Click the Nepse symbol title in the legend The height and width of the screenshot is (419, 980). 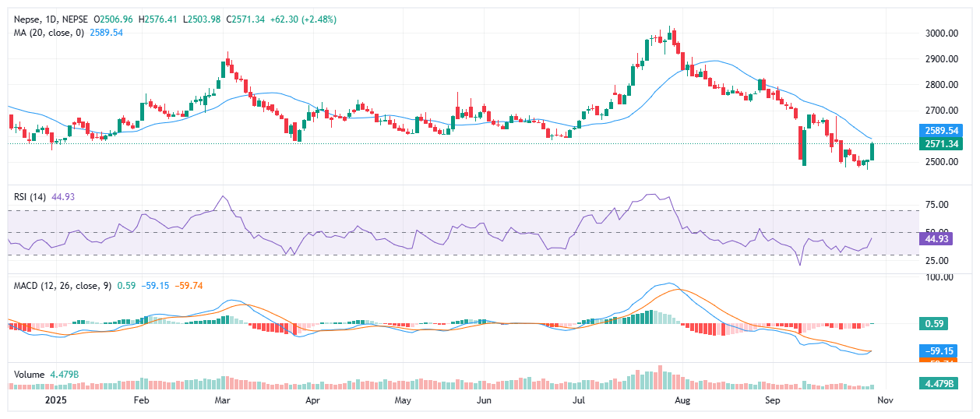pos(27,18)
